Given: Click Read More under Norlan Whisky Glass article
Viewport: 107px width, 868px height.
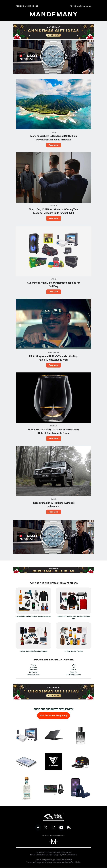Looking at the screenshot, I should coord(53,438).
